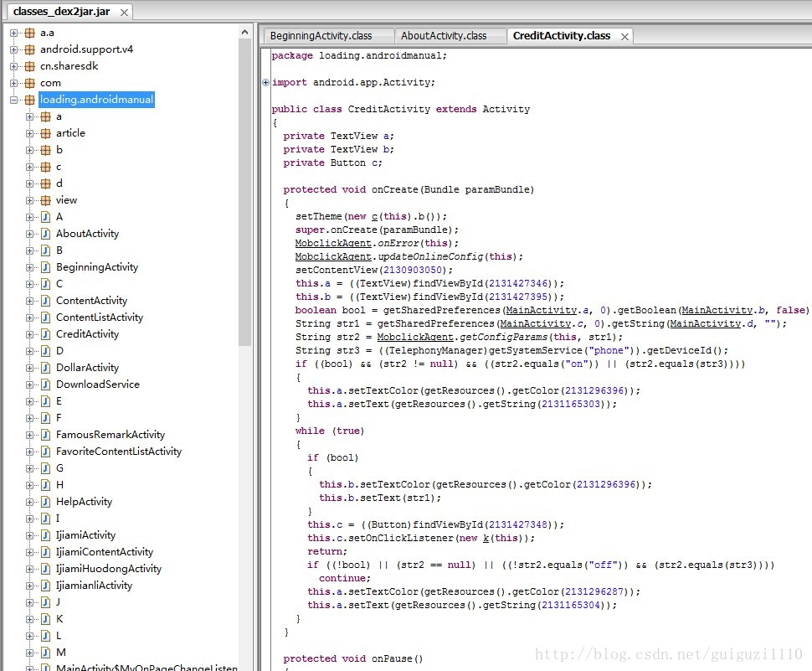
Task: Follow the MobclickAgent link before onError
Action: coord(333,243)
